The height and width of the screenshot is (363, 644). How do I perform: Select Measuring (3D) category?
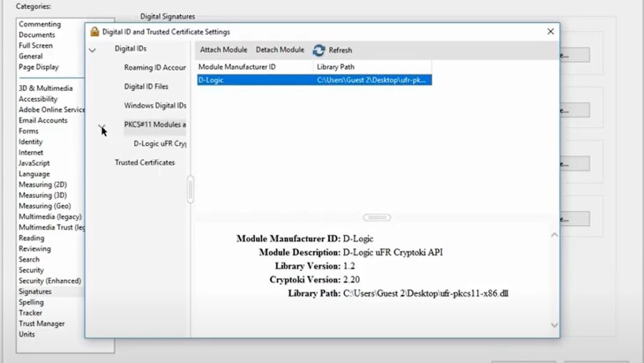point(43,195)
